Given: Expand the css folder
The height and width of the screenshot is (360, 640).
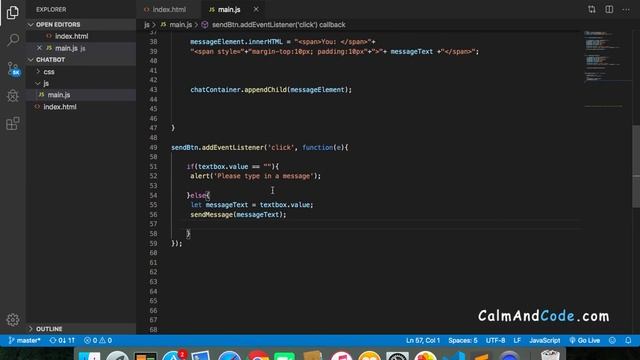Looking at the screenshot, I should tap(81, 72).
